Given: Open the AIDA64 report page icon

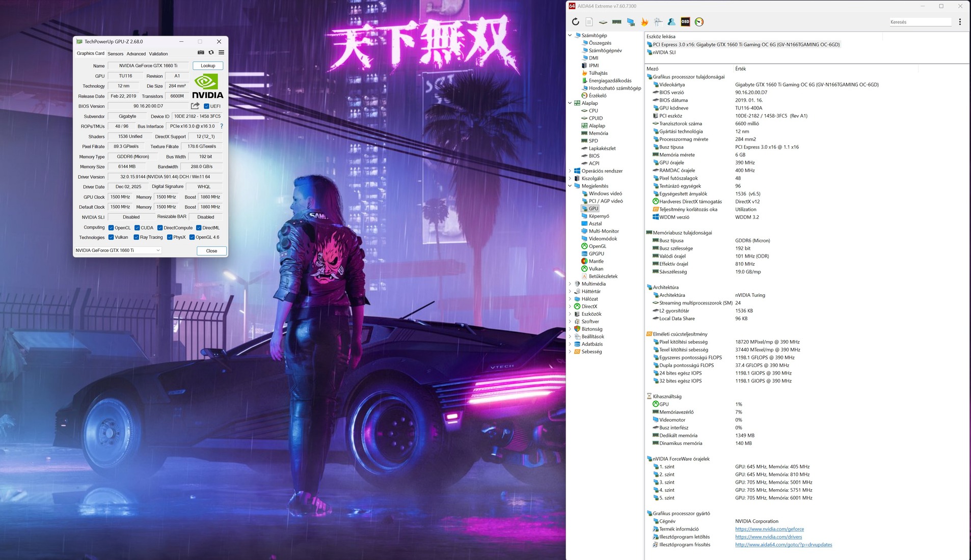Looking at the screenshot, I should tap(589, 22).
